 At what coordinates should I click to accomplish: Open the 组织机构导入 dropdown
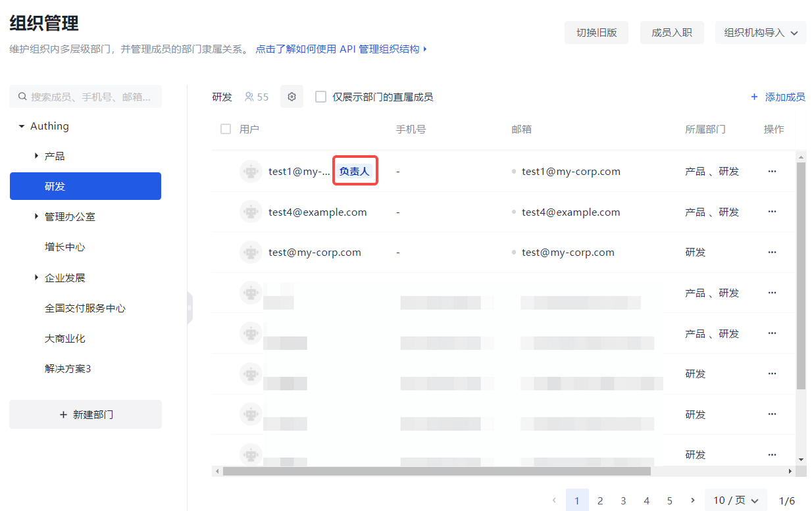760,32
